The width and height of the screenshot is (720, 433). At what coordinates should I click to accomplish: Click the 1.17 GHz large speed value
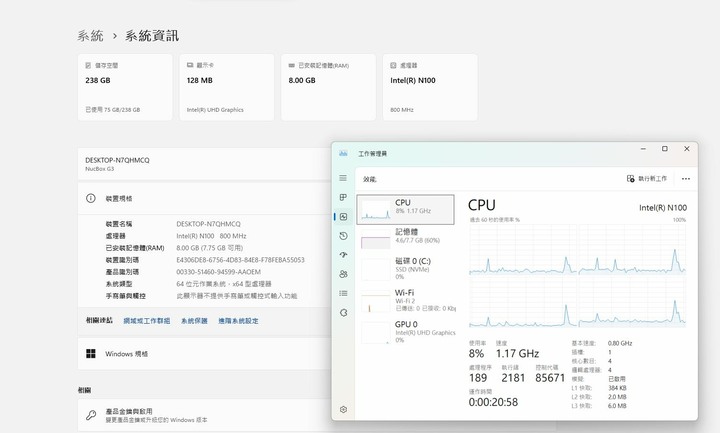click(x=517, y=354)
